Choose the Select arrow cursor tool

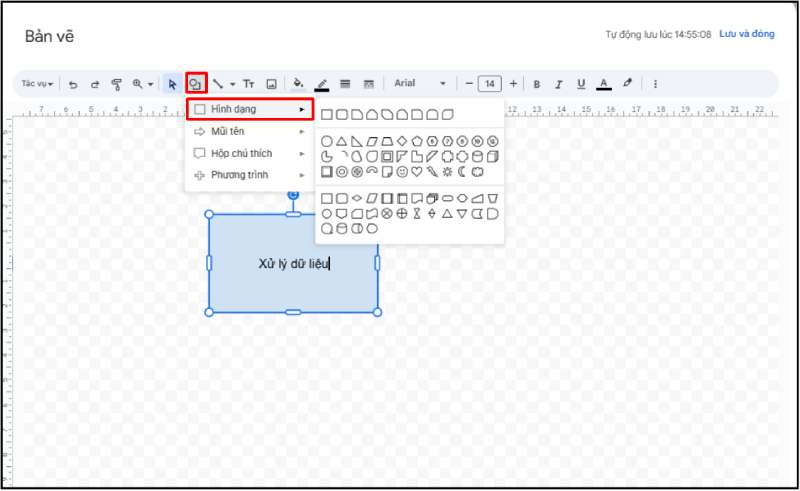pos(172,84)
